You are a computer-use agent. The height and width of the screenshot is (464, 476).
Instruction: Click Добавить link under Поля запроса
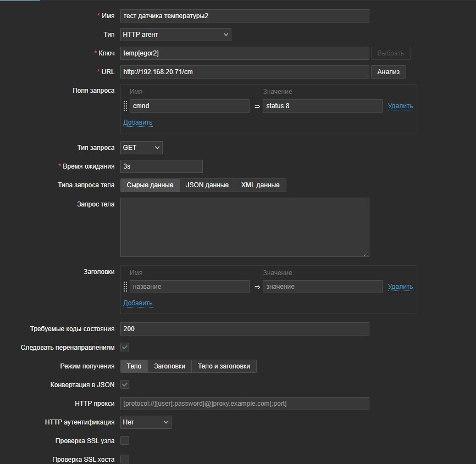137,122
